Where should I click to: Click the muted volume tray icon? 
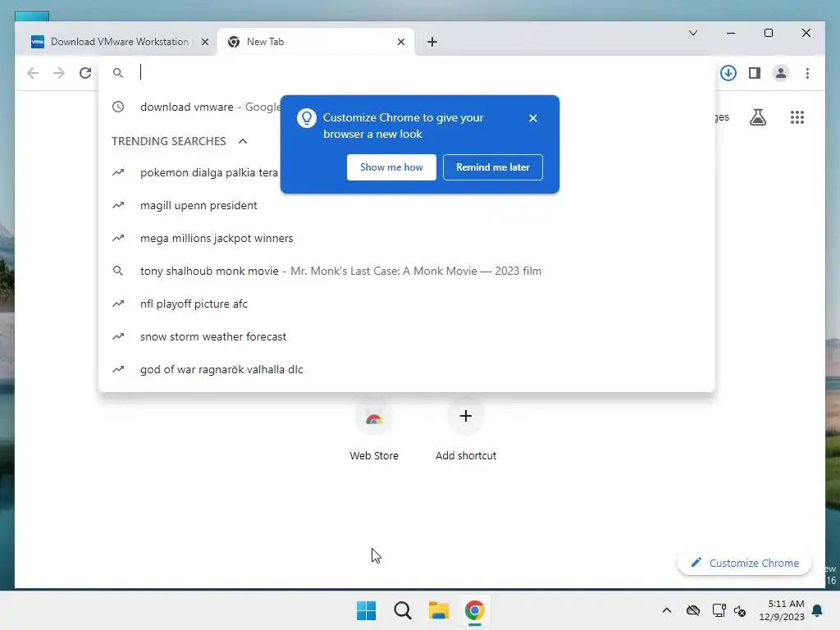(740, 610)
